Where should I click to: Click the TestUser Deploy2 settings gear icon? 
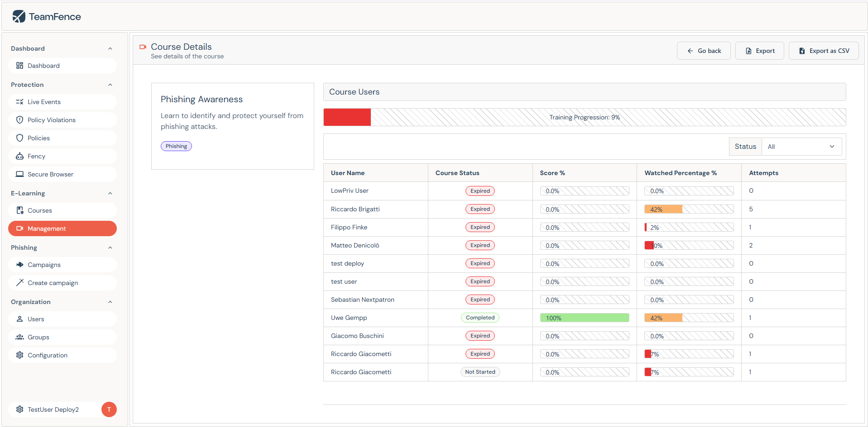click(x=19, y=409)
